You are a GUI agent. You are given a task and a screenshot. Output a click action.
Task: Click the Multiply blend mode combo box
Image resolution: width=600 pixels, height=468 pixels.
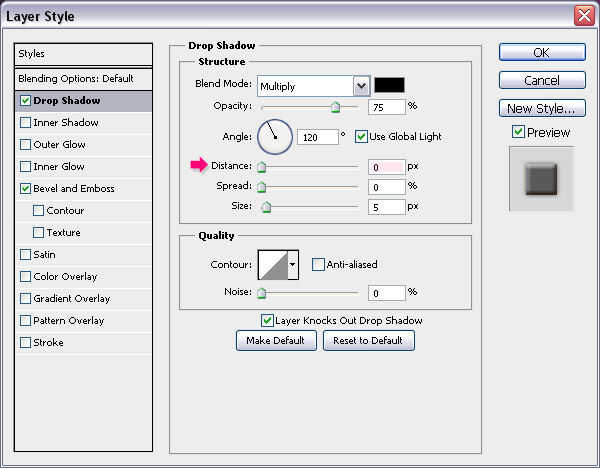(x=313, y=86)
